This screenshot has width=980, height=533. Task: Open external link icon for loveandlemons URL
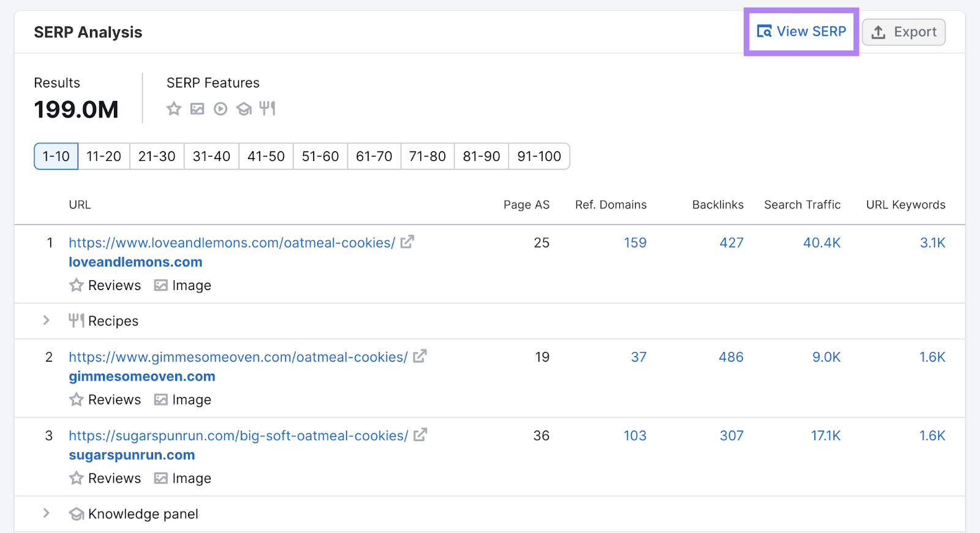pos(407,242)
